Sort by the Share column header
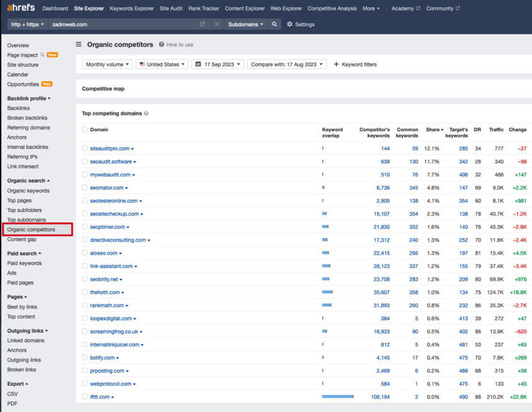532x412 pixels. click(x=434, y=130)
